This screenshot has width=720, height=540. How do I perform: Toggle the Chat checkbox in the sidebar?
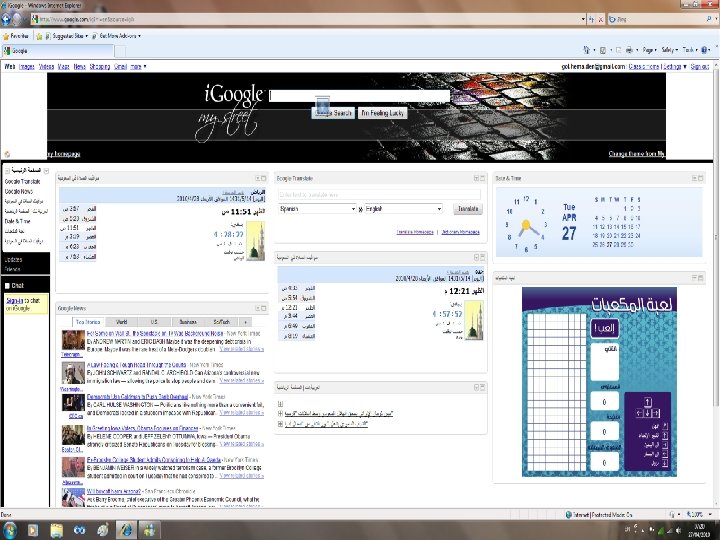[7, 286]
